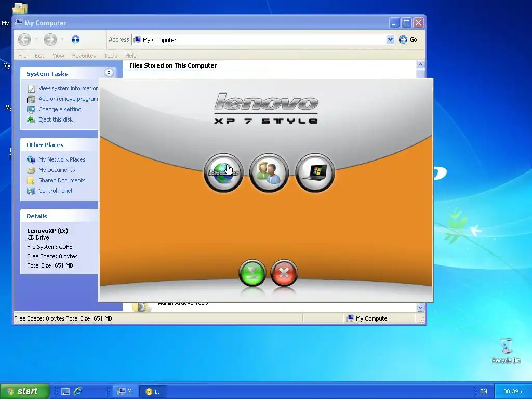The image size is (532, 399).
Task: Click the Add or remove programs icon
Action: (x=31, y=99)
